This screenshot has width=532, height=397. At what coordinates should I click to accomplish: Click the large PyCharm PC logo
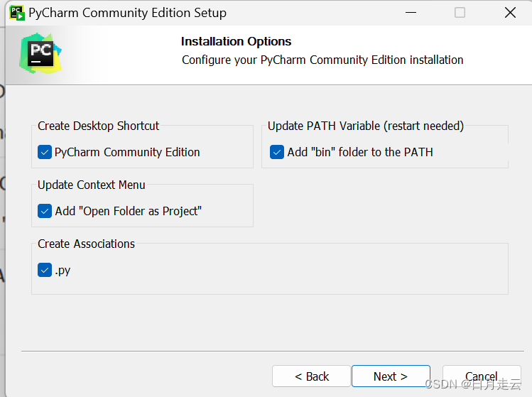click(40, 53)
